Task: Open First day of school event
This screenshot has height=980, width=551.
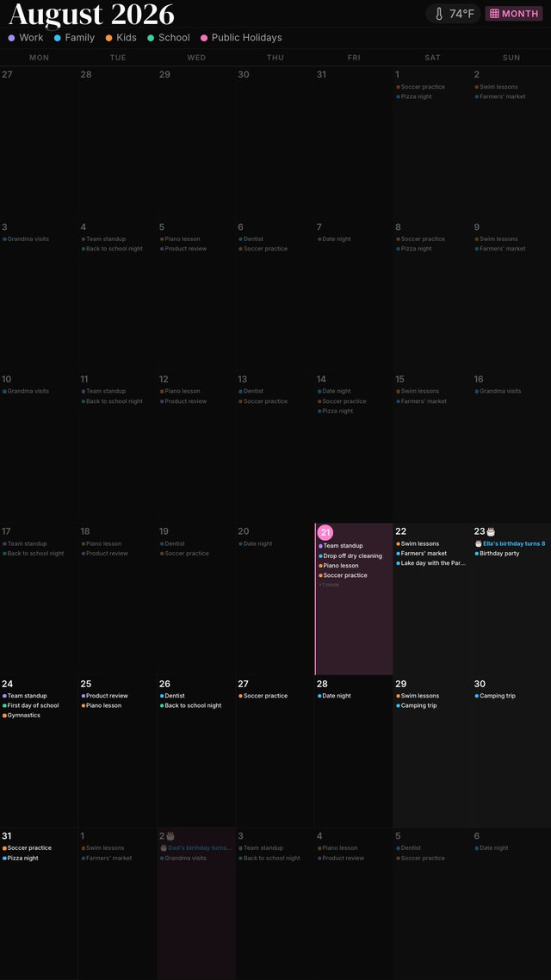Action: (31, 705)
